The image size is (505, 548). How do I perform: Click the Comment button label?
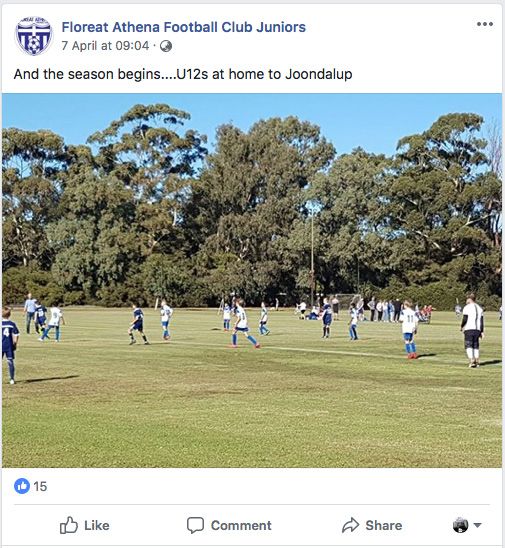241,525
